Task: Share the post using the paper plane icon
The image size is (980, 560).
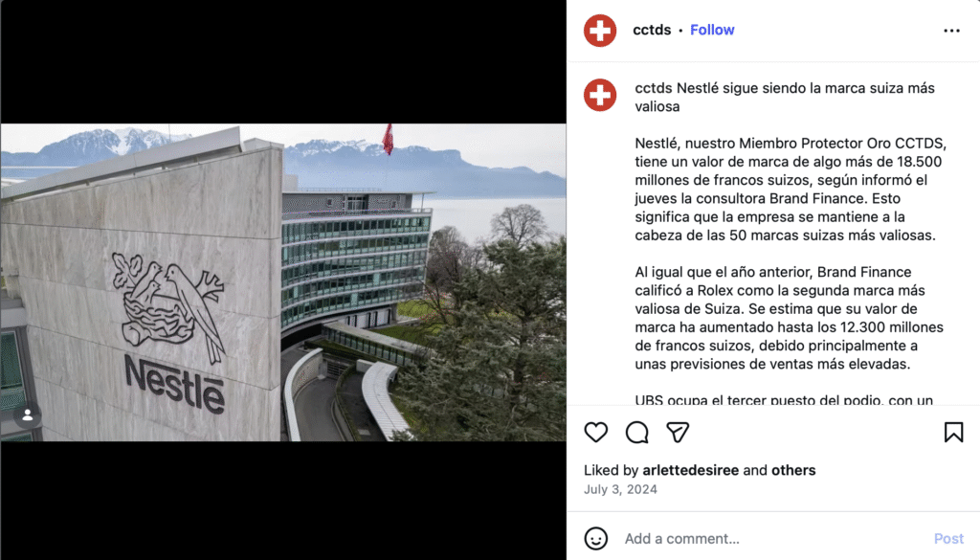Action: click(678, 432)
